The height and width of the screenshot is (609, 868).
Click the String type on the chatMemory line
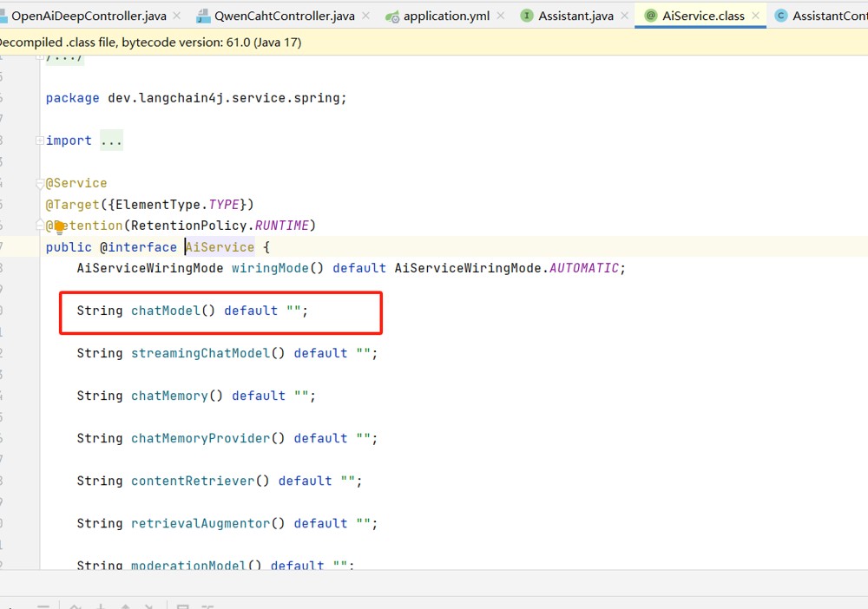100,396
